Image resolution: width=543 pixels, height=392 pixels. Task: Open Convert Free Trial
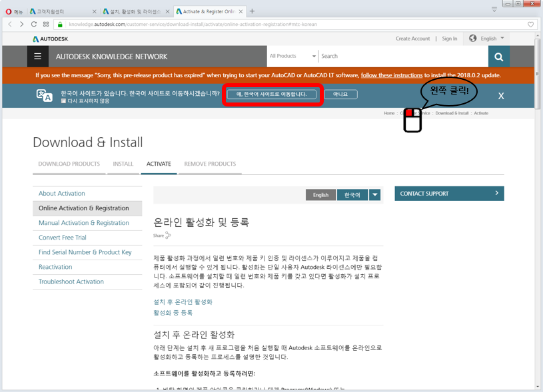[63, 238]
